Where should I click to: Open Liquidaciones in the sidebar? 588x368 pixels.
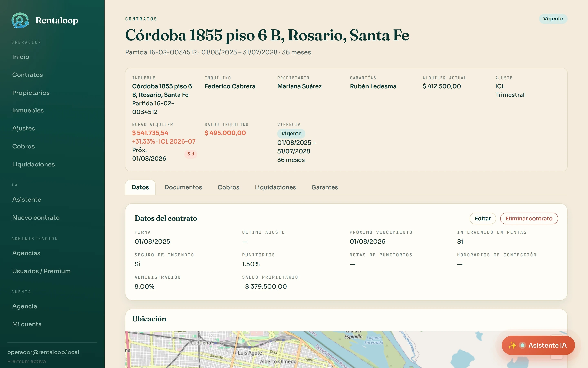pos(33,164)
